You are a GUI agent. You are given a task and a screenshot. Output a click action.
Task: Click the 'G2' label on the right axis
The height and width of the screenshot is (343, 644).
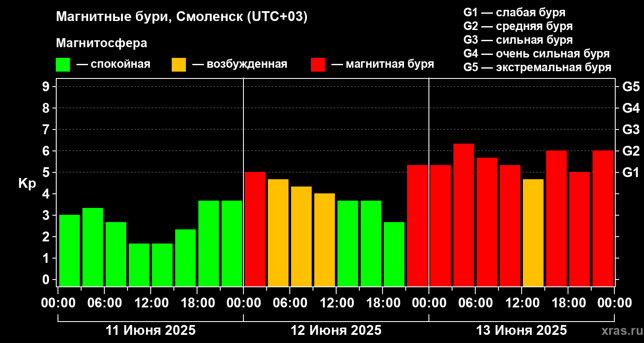pos(631,151)
